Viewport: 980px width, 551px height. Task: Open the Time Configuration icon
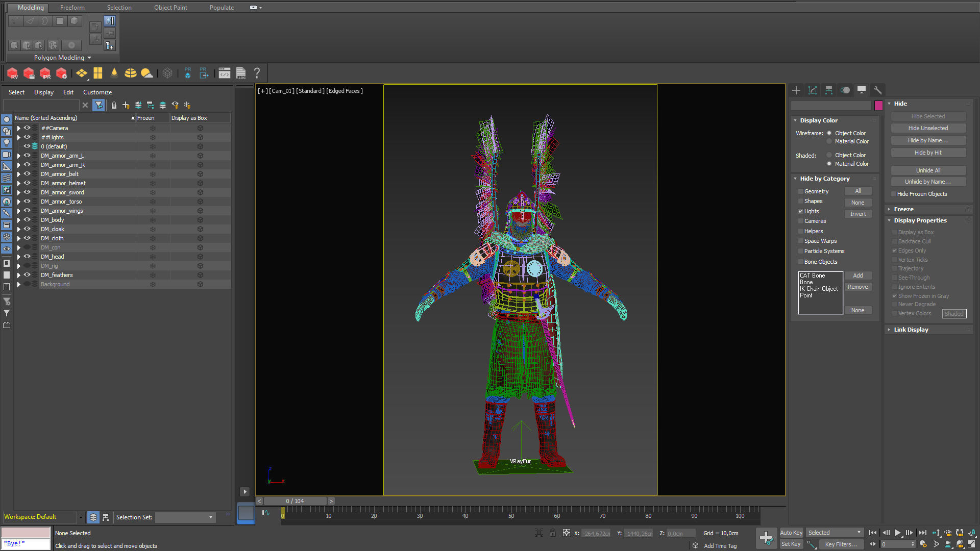click(923, 544)
